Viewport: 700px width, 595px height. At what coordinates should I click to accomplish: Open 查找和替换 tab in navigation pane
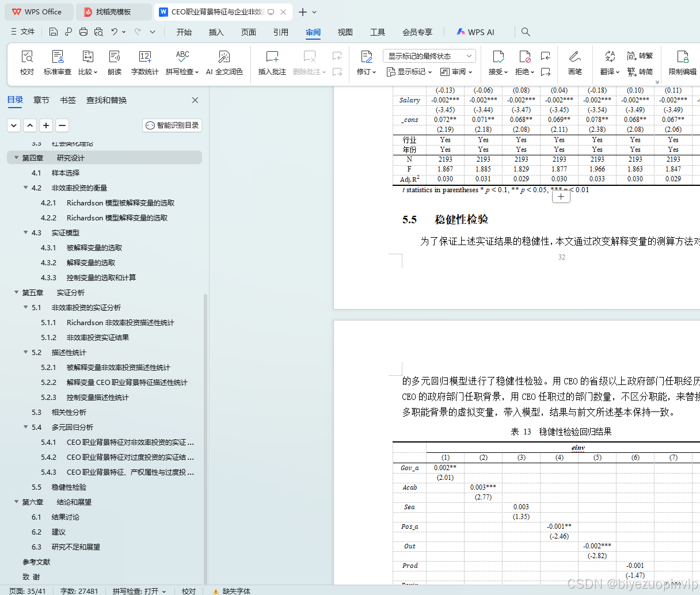coord(106,100)
